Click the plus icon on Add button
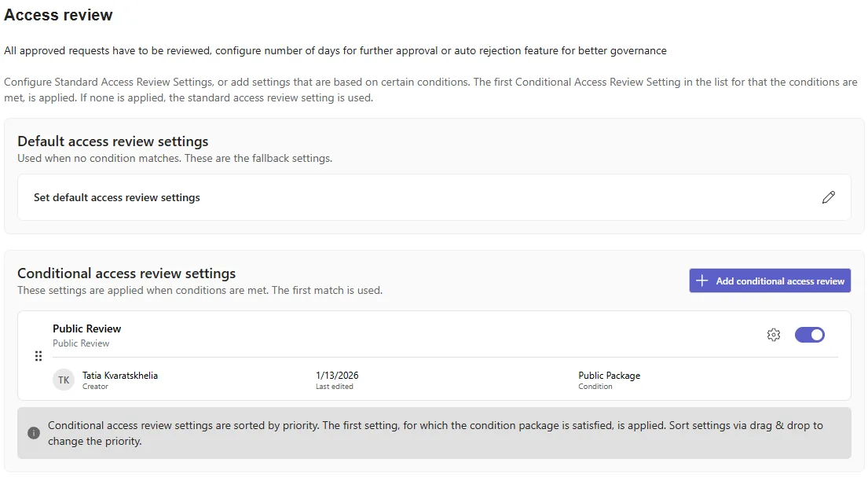Image resolution: width=868 pixels, height=477 pixels. (x=701, y=281)
